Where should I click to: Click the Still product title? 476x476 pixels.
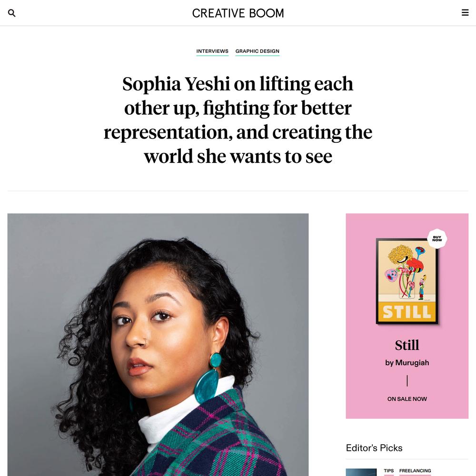click(x=407, y=345)
